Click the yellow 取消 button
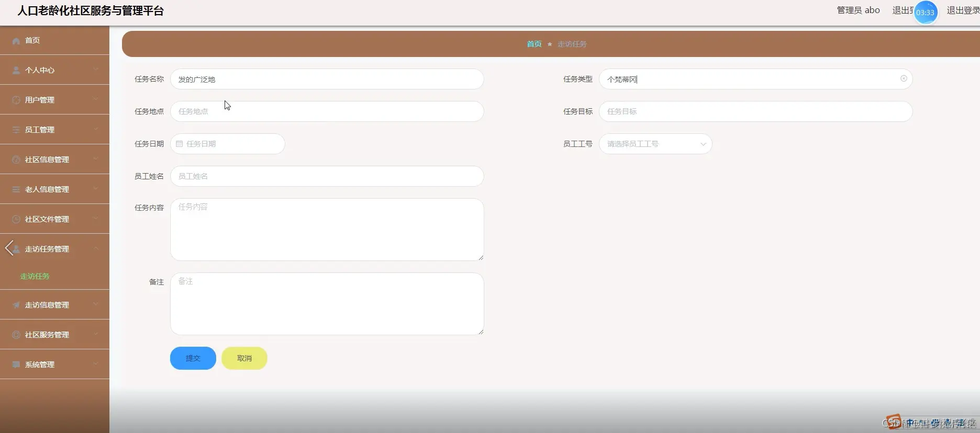This screenshot has height=433, width=980. click(244, 358)
